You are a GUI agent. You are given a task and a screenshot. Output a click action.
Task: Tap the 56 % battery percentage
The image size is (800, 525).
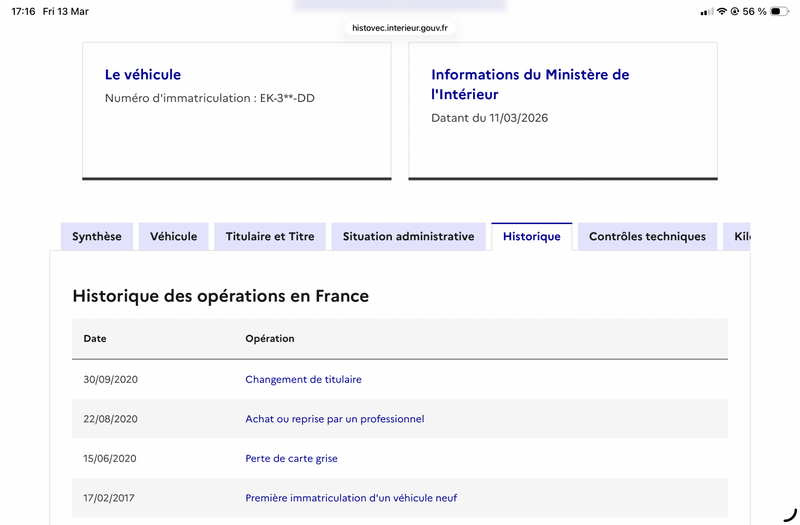tap(755, 11)
